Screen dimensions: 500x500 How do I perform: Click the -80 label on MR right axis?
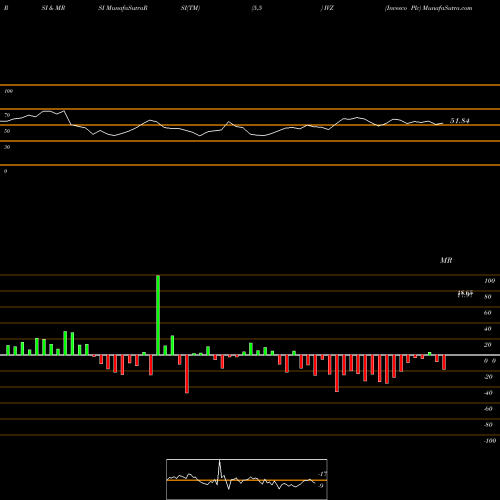coord(488,425)
